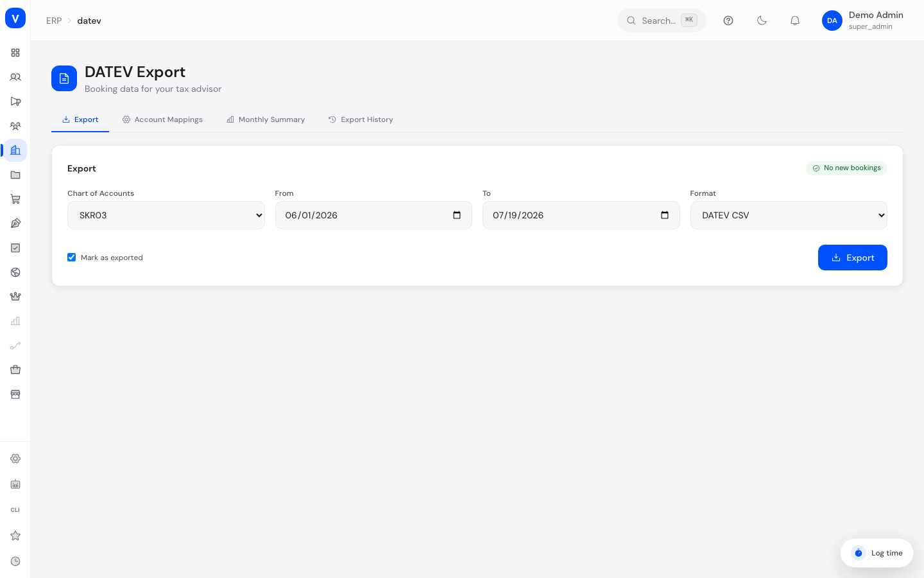Viewport: 924px width, 578px height.
Task: Open the pen nib icon in sidebar
Action: pyautogui.click(x=15, y=223)
